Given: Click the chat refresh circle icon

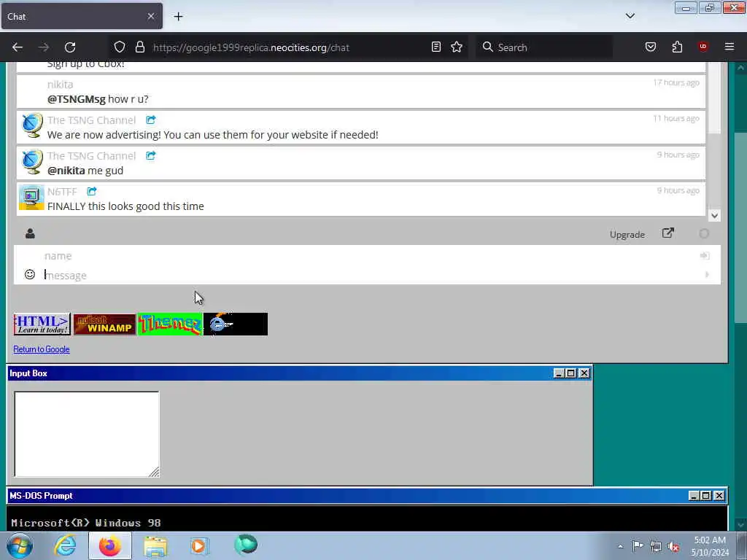Looking at the screenshot, I should click(x=704, y=234).
